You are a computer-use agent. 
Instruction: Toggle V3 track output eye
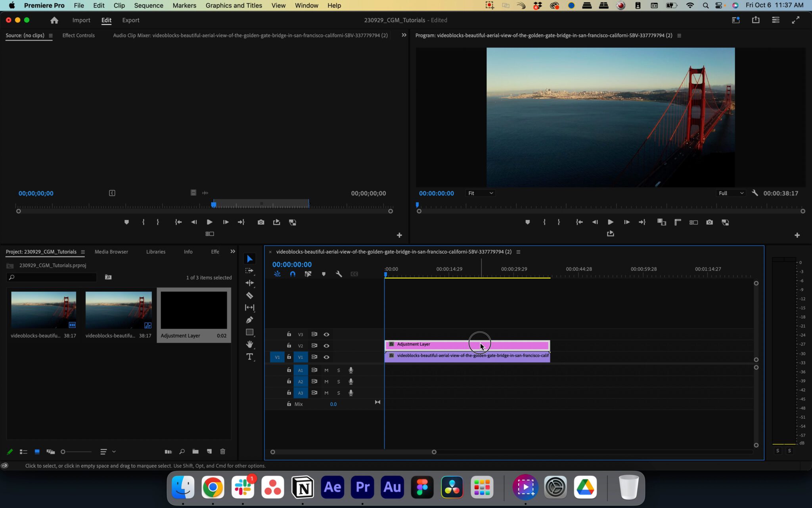(x=326, y=335)
